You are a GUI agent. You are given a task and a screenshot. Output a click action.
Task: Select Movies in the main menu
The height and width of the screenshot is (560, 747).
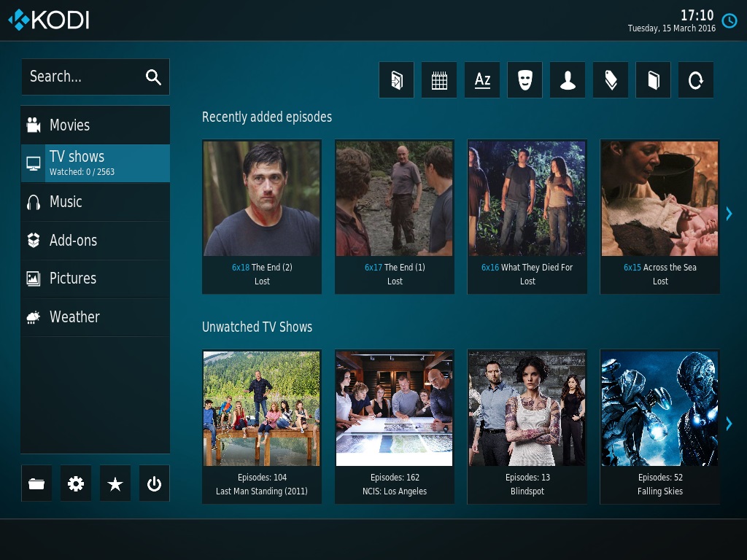96,125
